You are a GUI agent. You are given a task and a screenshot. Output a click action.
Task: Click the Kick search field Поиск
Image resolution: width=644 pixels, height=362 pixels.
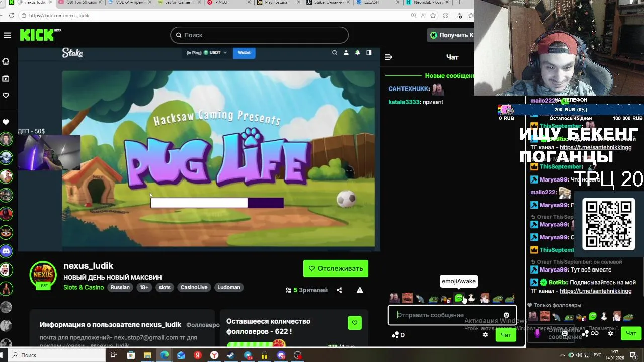tap(259, 35)
